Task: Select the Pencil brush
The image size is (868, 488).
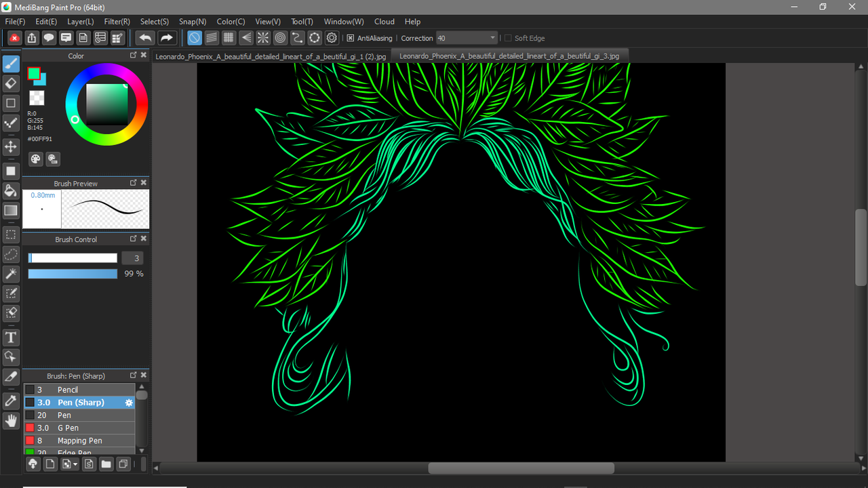Action: (x=80, y=390)
